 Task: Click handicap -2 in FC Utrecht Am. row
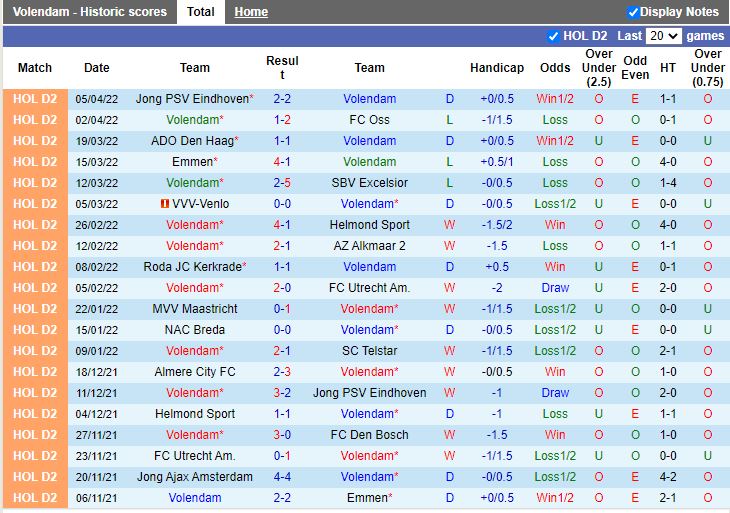497,288
